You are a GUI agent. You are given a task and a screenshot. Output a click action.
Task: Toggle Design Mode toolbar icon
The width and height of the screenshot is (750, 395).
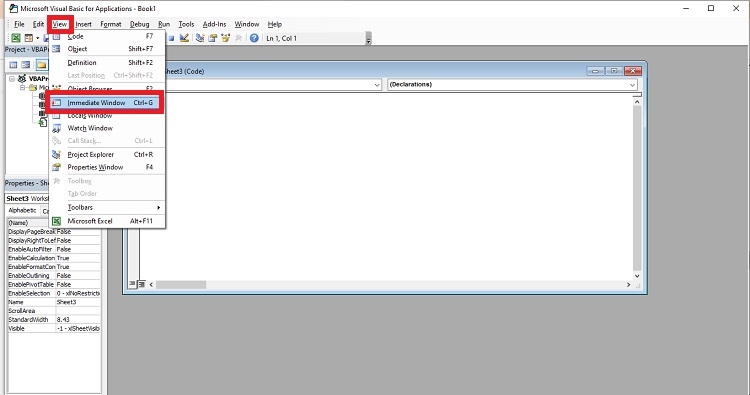(184, 38)
